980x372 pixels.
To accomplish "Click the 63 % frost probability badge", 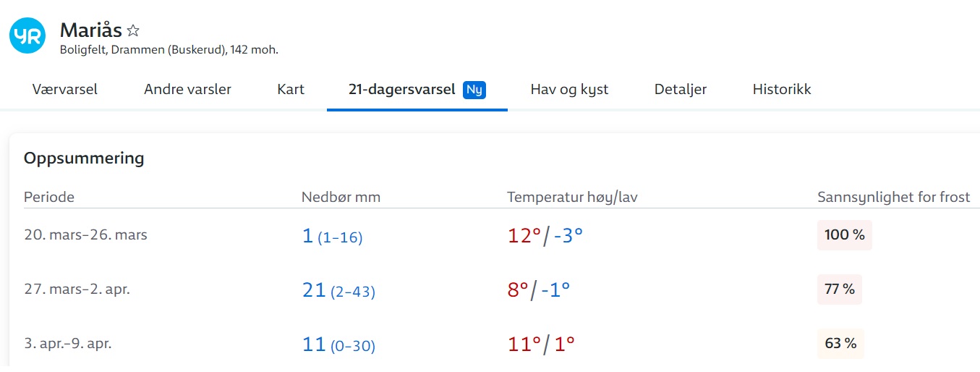I will point(840,344).
